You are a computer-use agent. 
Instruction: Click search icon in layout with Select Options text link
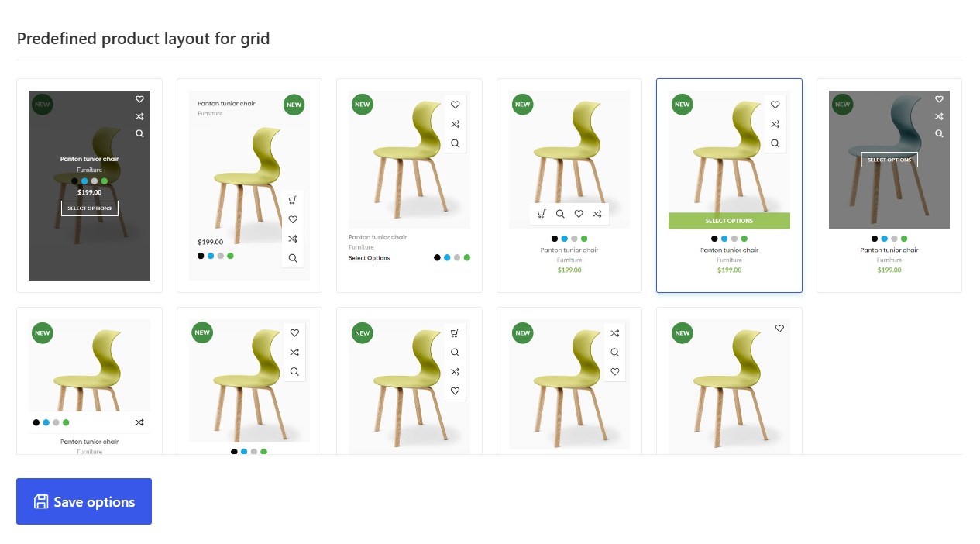[455, 143]
